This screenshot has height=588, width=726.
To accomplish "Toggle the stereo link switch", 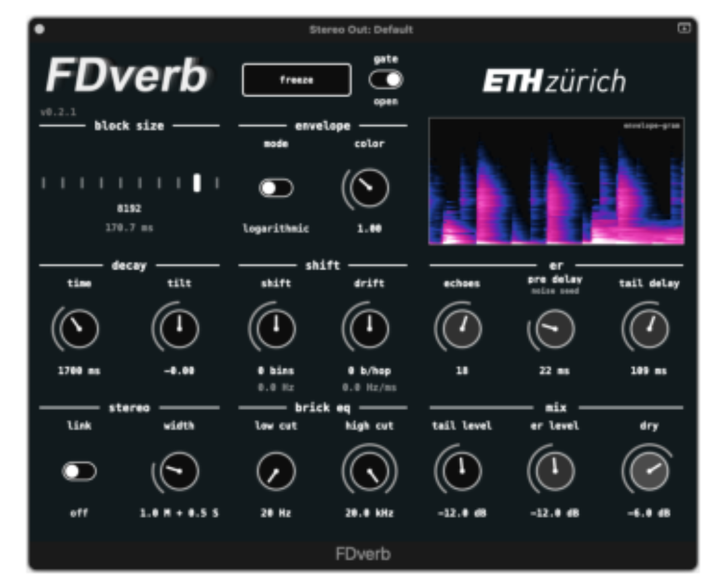I will pyautogui.click(x=79, y=471).
